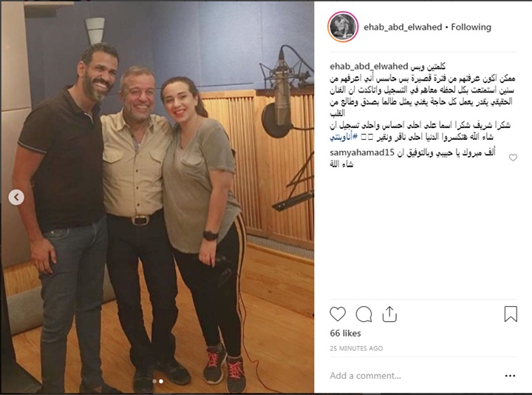Viewport: 532px width, 395px height.
Task: Go to the previous photo with the left arrow
Action: (16, 197)
